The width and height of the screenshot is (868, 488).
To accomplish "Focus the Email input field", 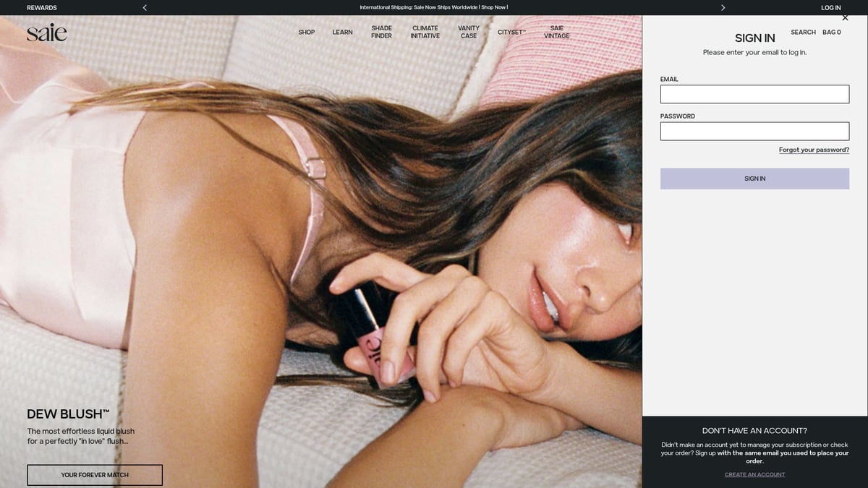I will click(x=754, y=94).
